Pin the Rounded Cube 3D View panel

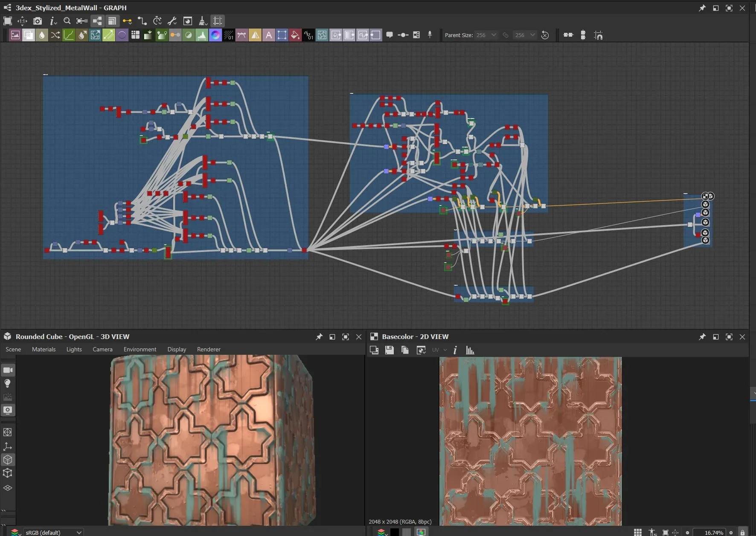[x=319, y=336]
